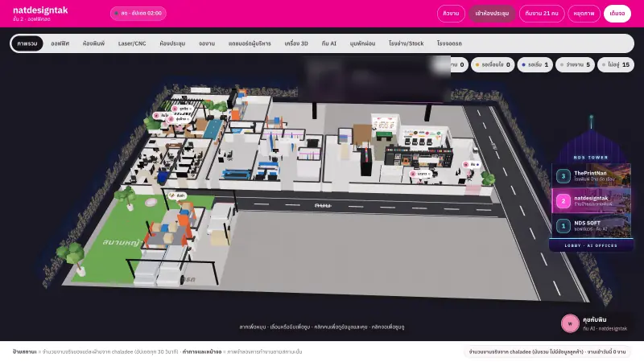Screen dimensions: 644x362
Task: Select floor 1 NDS SOFT in tower
Action: [x=591, y=226]
